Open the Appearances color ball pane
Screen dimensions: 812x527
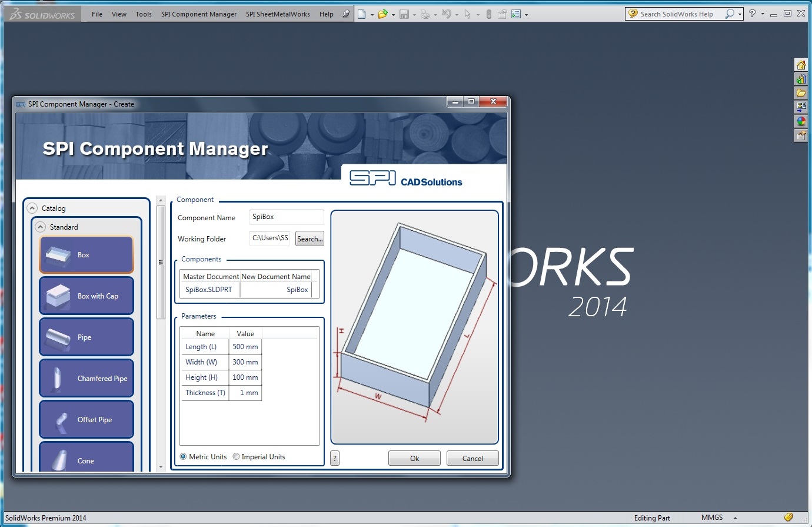tap(801, 121)
